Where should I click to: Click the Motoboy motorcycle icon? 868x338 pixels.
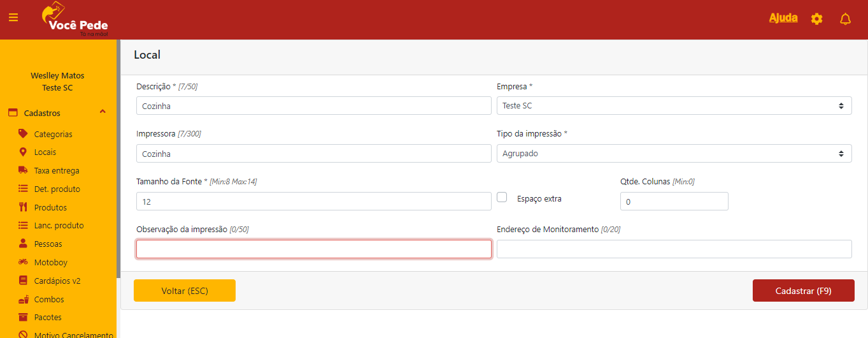[x=23, y=262]
